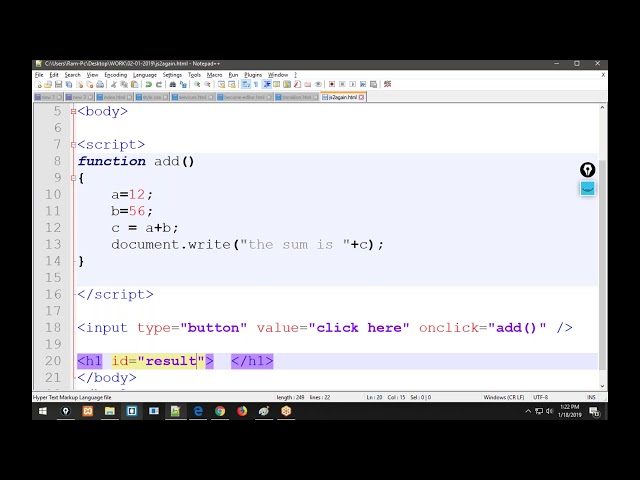Click the Redo toolbar icon

pos(159,84)
